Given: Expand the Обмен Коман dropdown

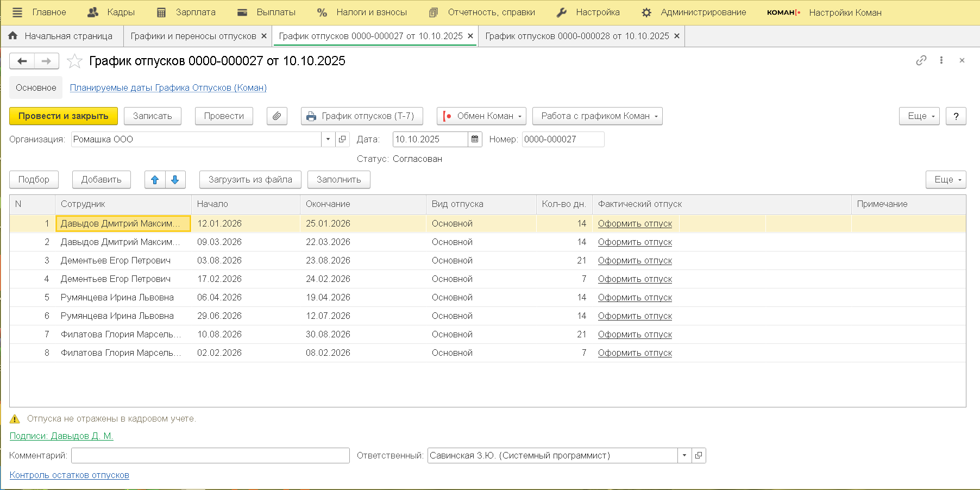Looking at the screenshot, I should pos(481,116).
